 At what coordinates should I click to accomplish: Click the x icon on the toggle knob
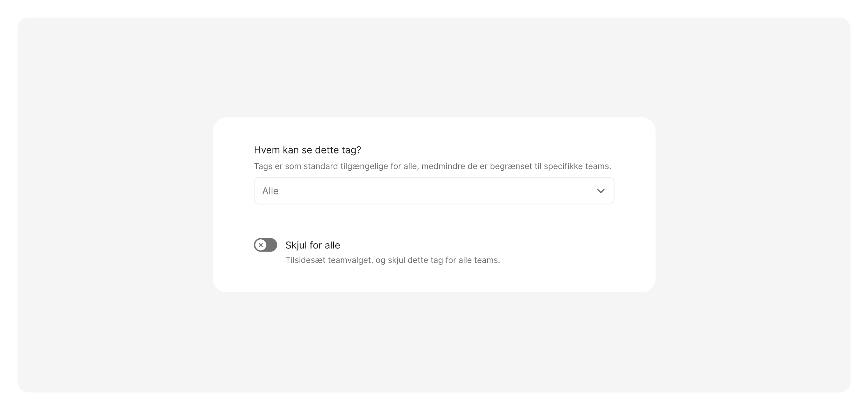point(261,245)
